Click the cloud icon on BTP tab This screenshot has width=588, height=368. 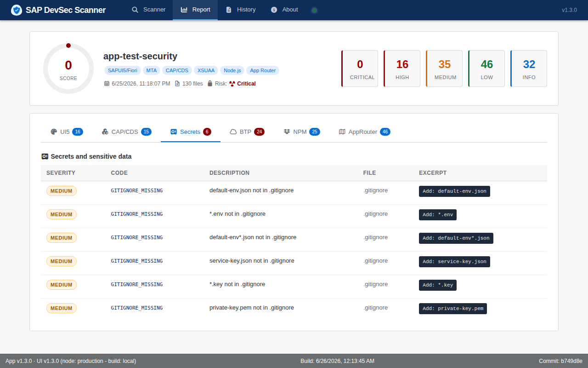tap(233, 132)
